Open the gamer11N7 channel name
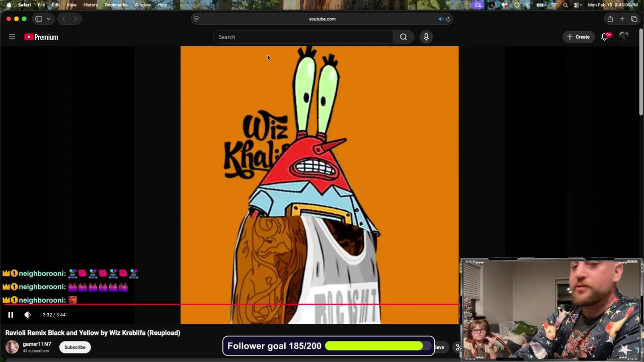 tap(37, 344)
